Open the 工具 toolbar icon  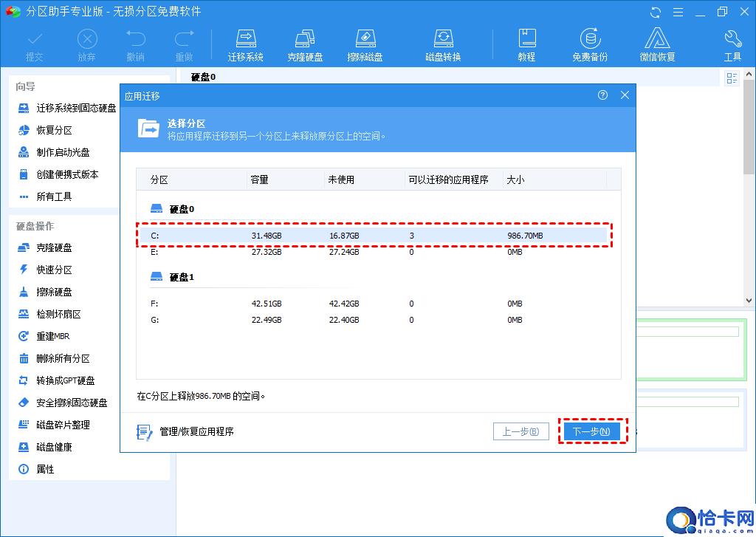[732, 45]
